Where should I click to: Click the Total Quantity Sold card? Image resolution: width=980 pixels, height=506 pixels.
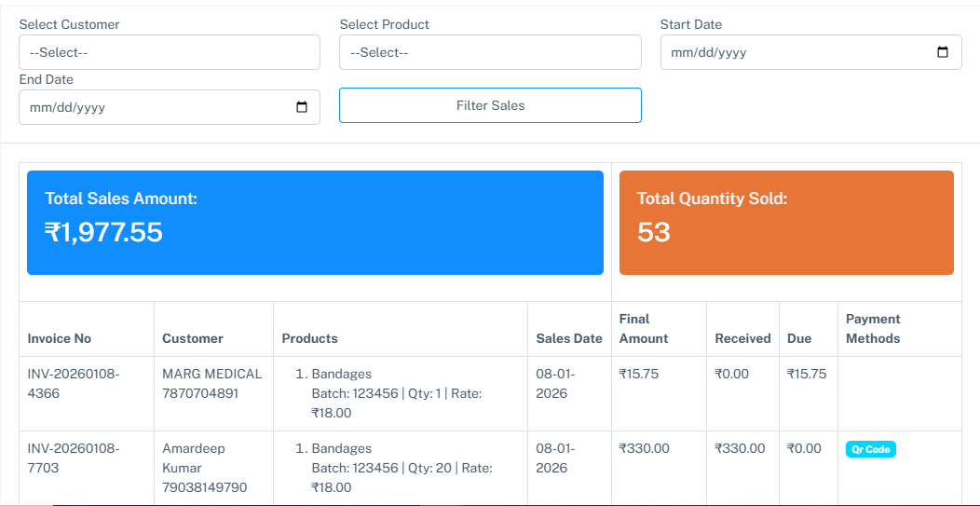pos(786,223)
